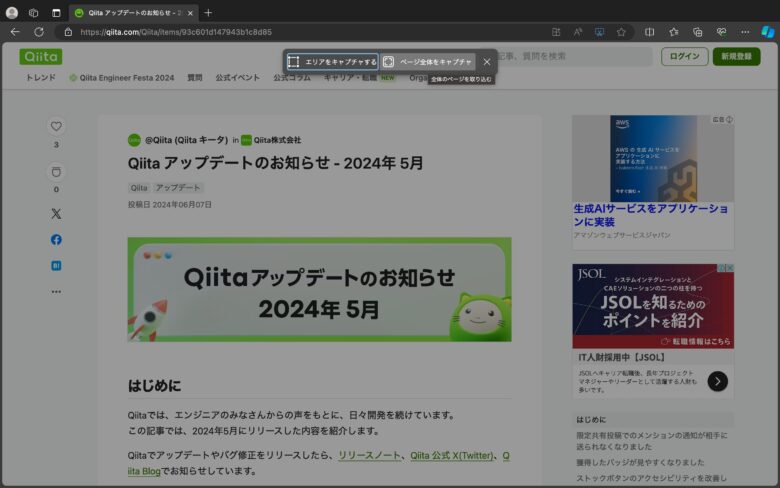Jump to 獲得したバッジが見やすくなりました section

click(640, 462)
